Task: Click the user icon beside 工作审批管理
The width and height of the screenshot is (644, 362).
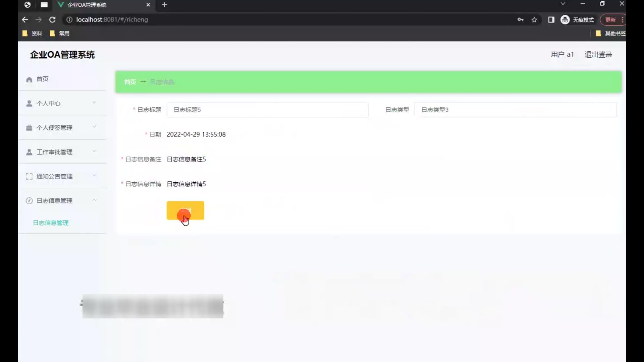Action: (x=29, y=152)
